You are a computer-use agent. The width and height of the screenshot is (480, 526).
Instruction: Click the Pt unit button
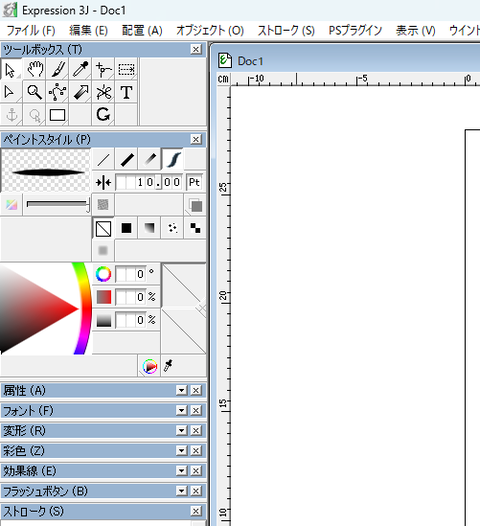tap(194, 182)
